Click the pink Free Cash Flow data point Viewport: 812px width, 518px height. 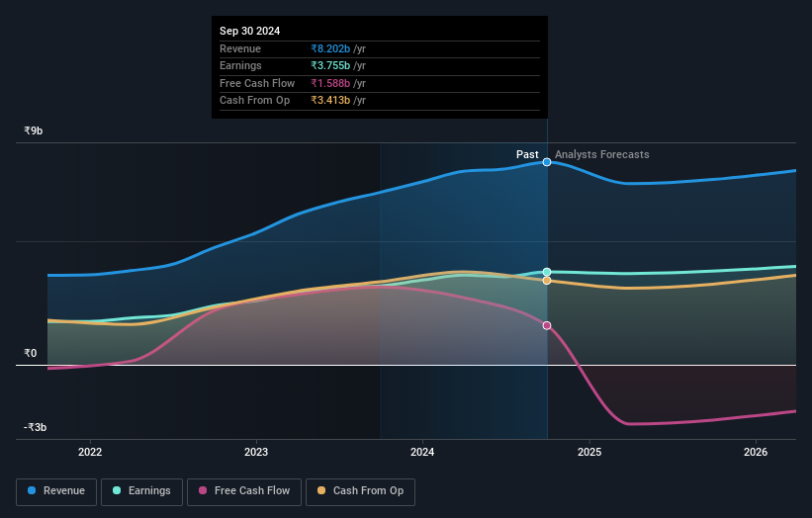point(547,325)
